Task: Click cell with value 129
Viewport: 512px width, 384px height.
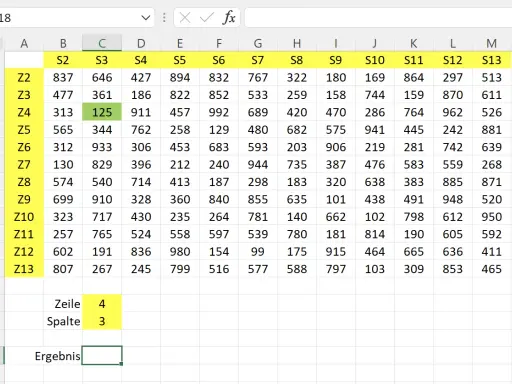Action: [219, 130]
